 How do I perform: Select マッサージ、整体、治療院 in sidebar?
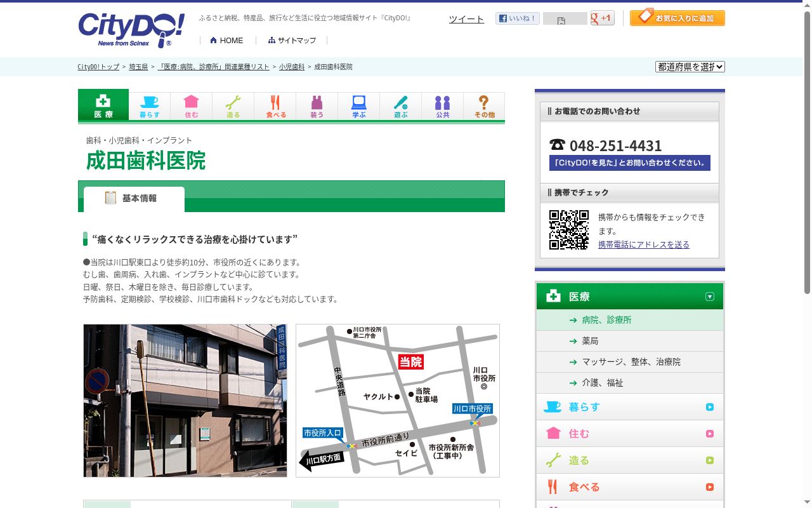[630, 362]
